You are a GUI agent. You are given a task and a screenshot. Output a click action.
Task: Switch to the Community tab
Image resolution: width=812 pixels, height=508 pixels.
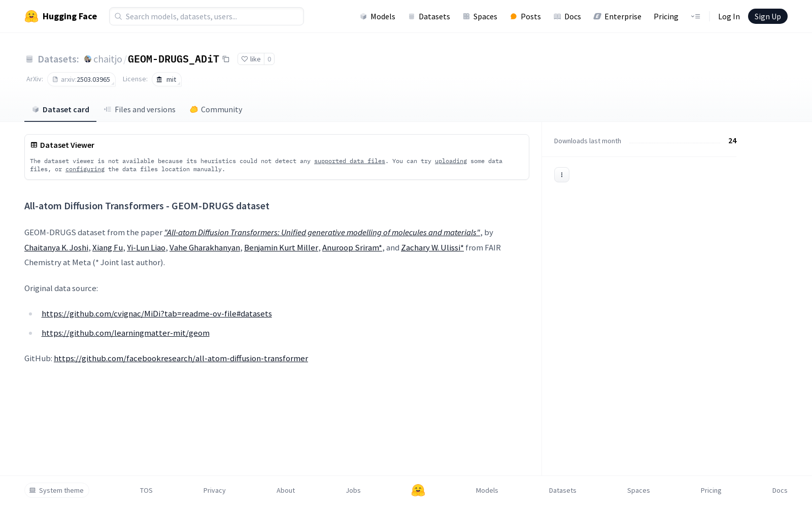point(216,109)
